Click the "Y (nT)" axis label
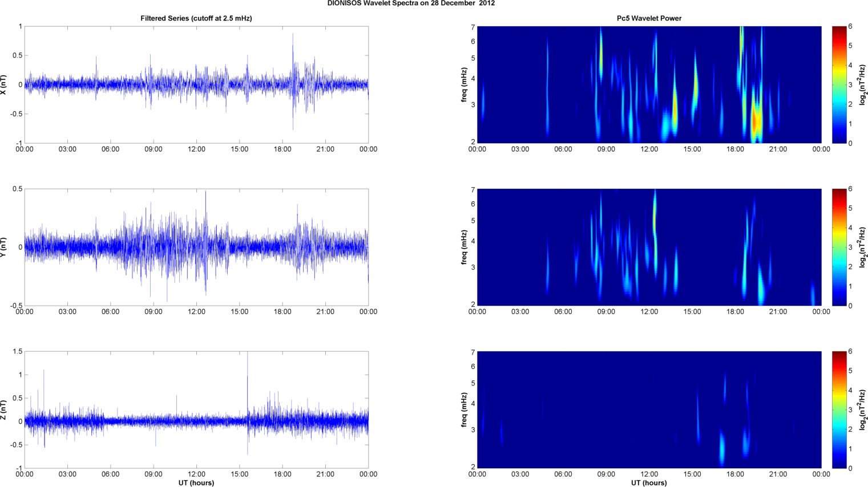Image resolution: width=868 pixels, height=487 pixels. click(x=3, y=247)
